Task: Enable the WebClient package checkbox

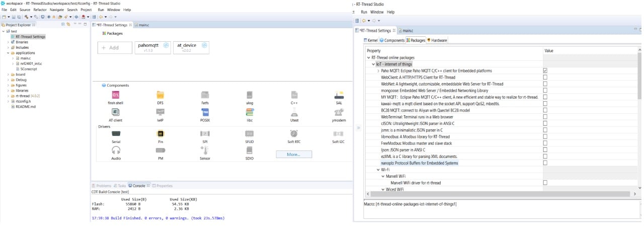Action: (545, 78)
